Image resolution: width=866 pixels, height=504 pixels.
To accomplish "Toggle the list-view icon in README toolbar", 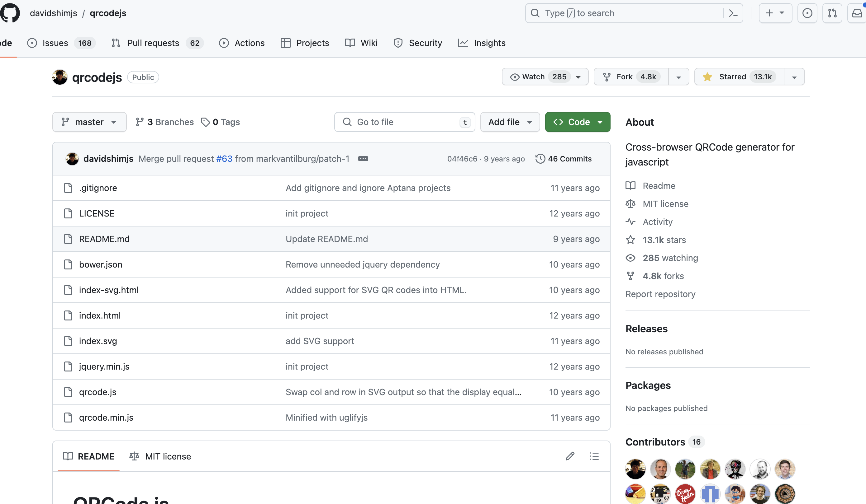I will pyautogui.click(x=595, y=456).
